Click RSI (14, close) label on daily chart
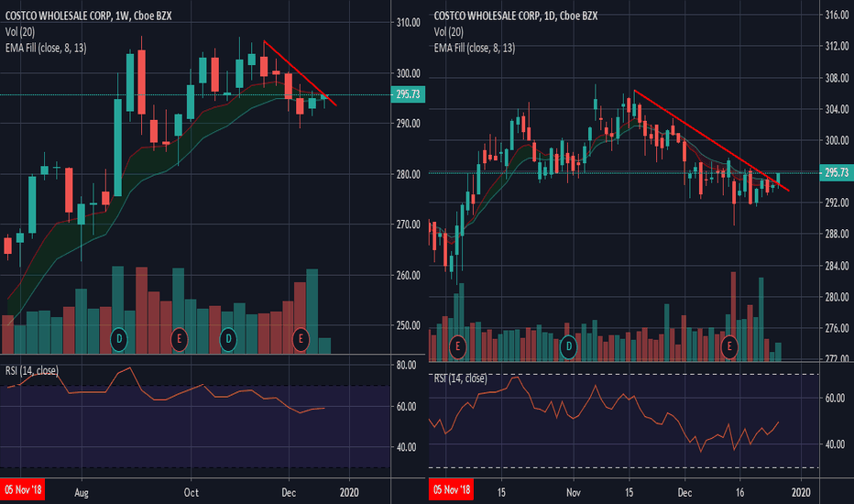This screenshot has width=854, height=504. pyautogui.click(x=460, y=378)
